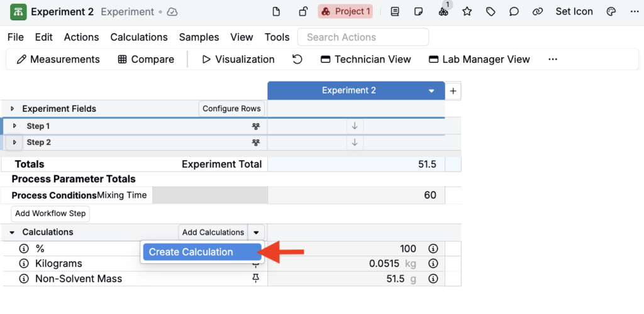This screenshot has height=314, width=644.
Task: Click the info icon left of Kilograms
Action: tap(24, 264)
